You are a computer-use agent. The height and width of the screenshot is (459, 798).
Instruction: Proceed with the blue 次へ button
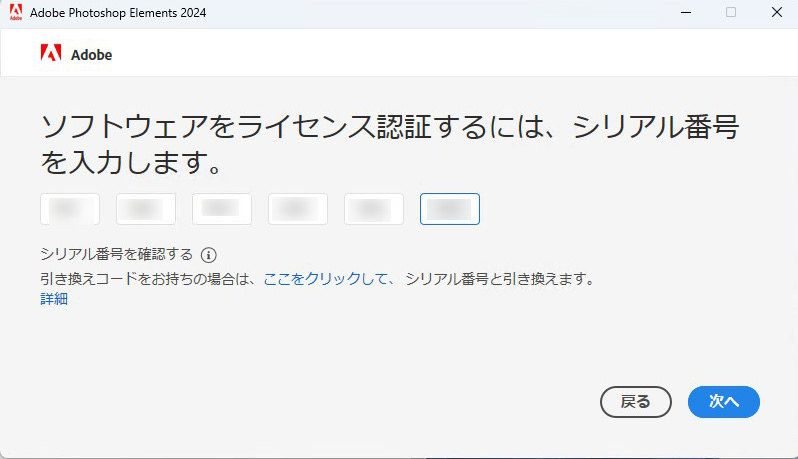[724, 402]
